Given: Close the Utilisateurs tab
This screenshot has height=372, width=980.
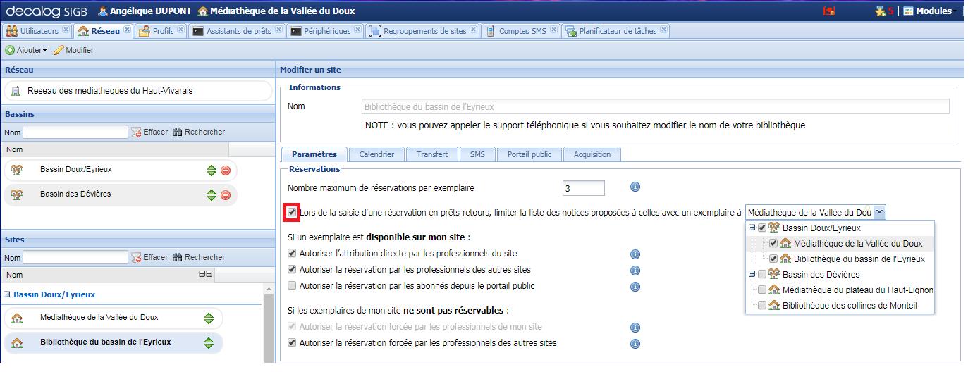Looking at the screenshot, I should click(66, 30).
